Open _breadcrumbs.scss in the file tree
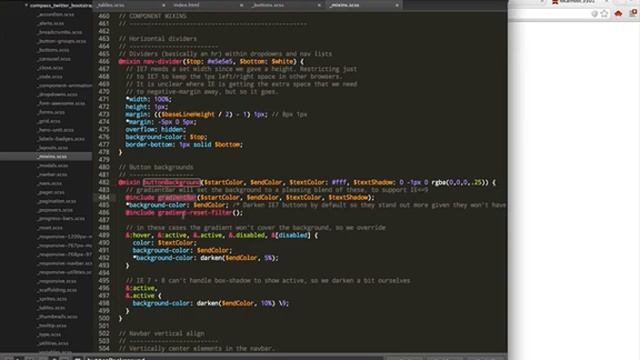This screenshot has width=640, height=360. tap(59, 32)
